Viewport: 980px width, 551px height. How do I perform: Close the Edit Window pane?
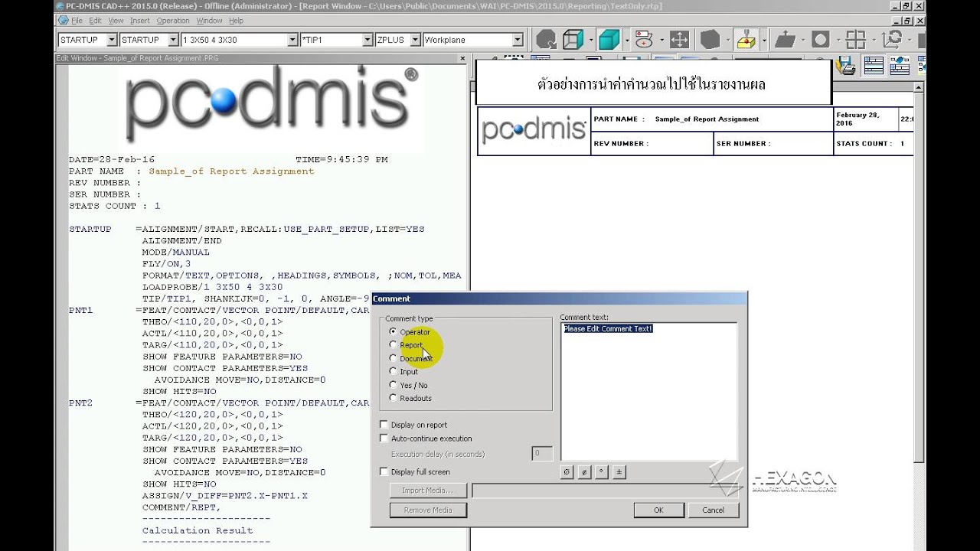coord(462,58)
